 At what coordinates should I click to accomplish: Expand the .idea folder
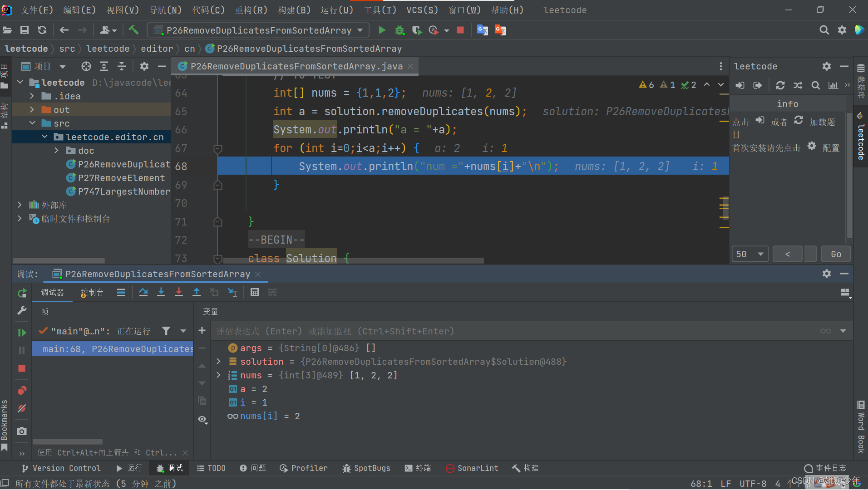tap(32, 96)
